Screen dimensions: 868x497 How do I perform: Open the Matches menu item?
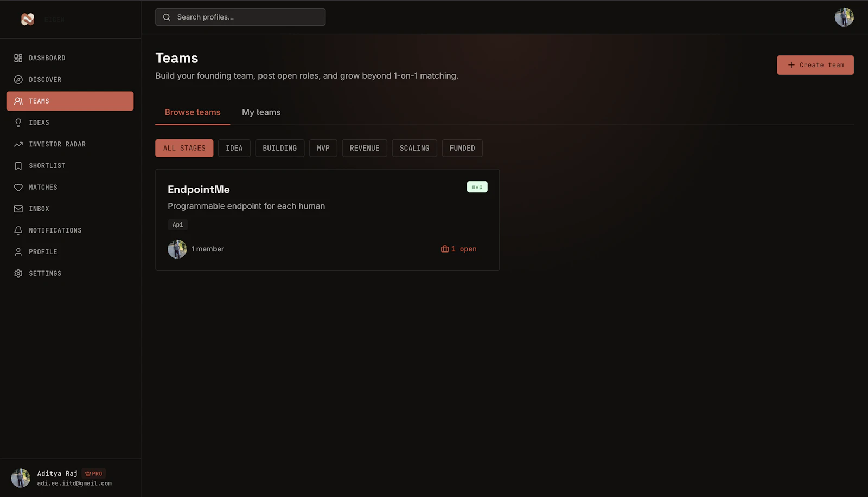click(x=70, y=187)
